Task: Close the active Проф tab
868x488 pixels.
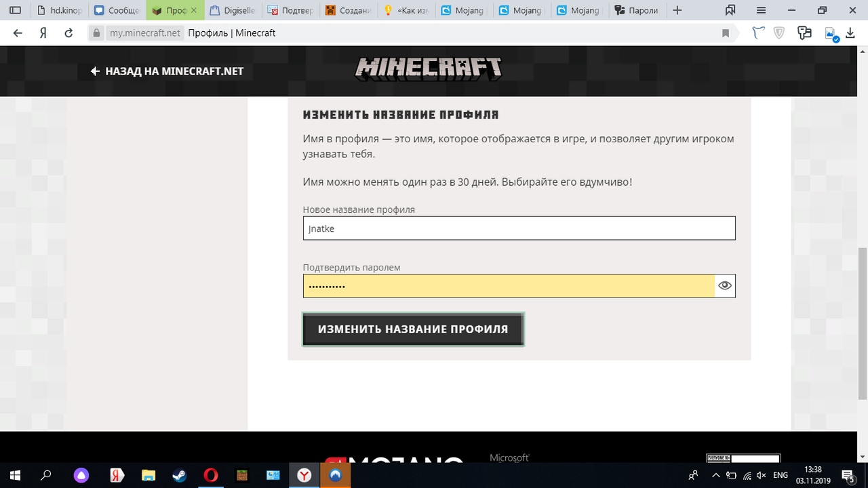Action: coord(194,11)
